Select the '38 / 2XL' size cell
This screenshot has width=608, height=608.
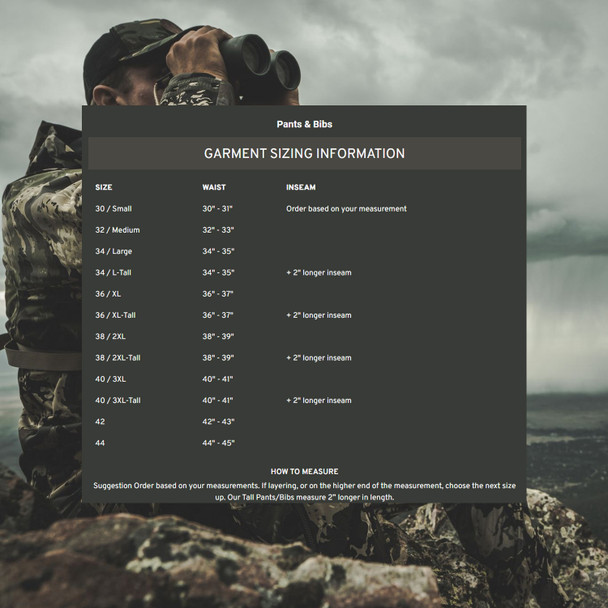111,337
